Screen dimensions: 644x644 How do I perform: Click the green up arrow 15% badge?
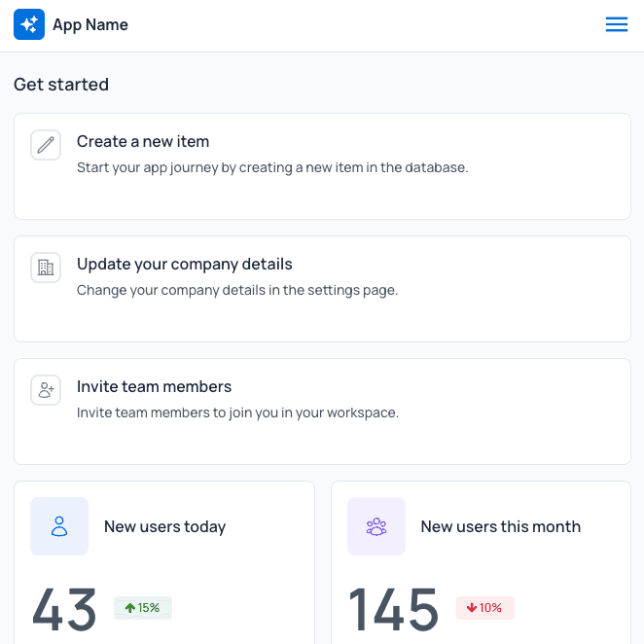[x=143, y=608]
